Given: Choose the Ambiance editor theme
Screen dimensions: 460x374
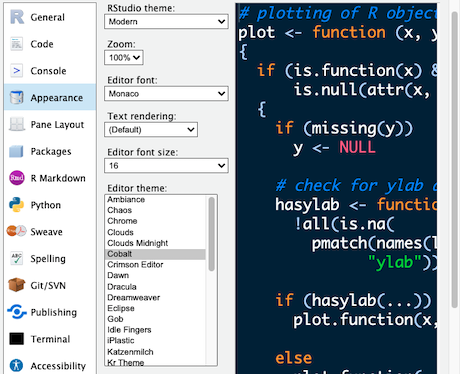Looking at the screenshot, I should point(155,199).
